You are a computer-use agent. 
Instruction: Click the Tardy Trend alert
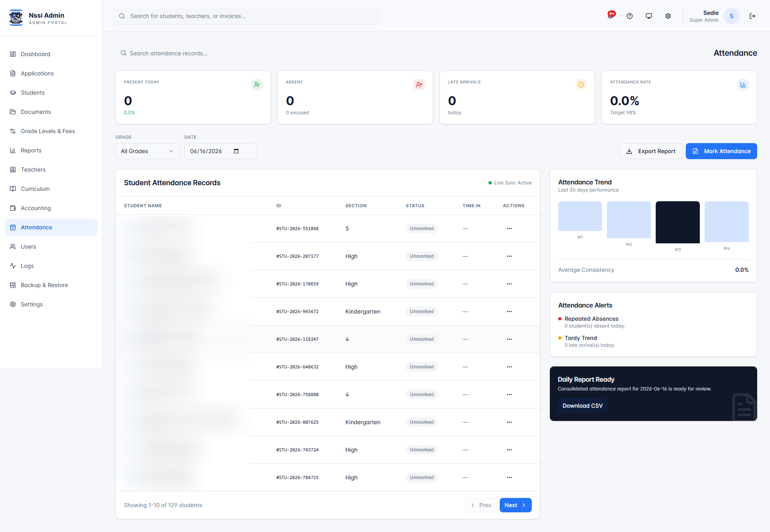[587, 341]
